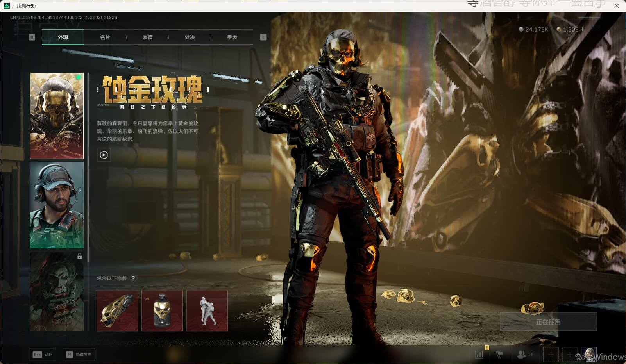Click the 1,308 gold currency amount

point(571,29)
